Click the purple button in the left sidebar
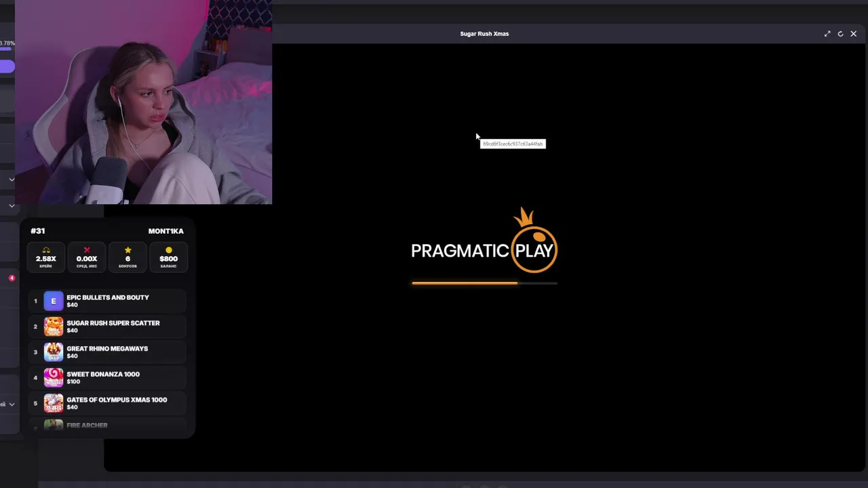This screenshot has width=868, height=488. pos(7,66)
